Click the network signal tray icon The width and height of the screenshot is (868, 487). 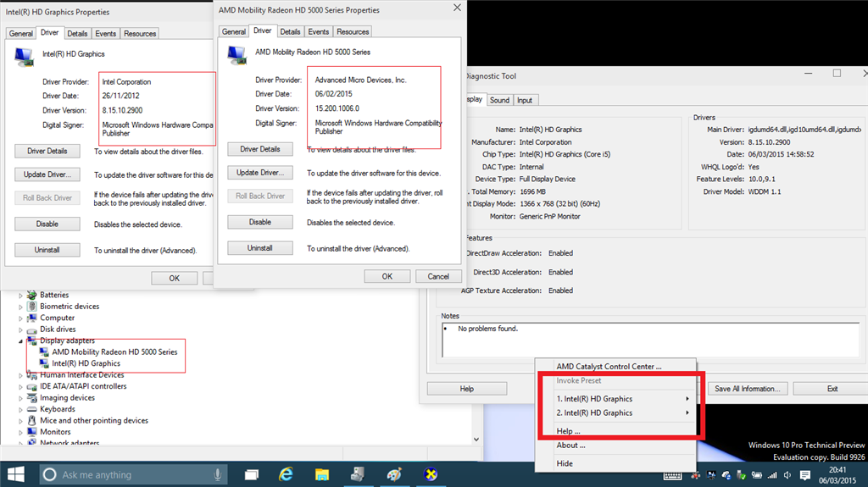point(772,475)
